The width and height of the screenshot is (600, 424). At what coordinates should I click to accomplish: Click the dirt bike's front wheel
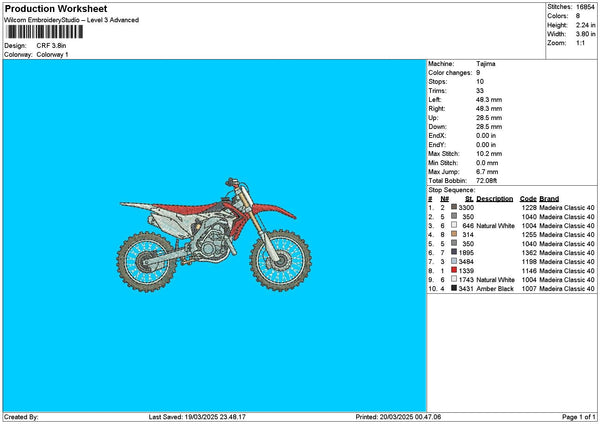tap(280, 261)
